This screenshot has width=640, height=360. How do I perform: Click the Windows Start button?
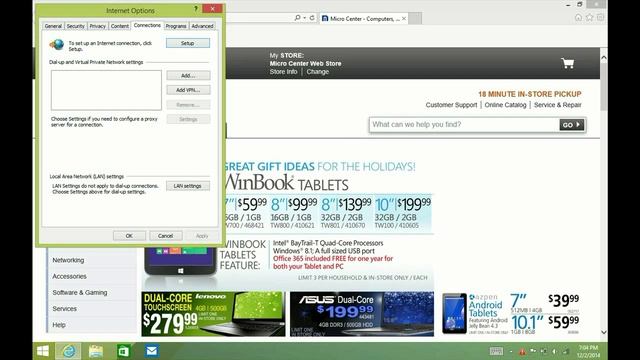[43, 351]
